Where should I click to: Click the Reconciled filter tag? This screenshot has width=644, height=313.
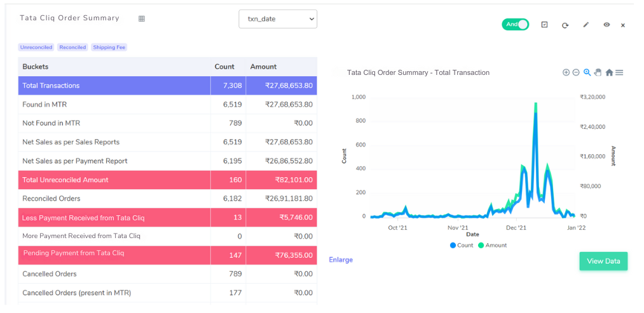(72, 47)
